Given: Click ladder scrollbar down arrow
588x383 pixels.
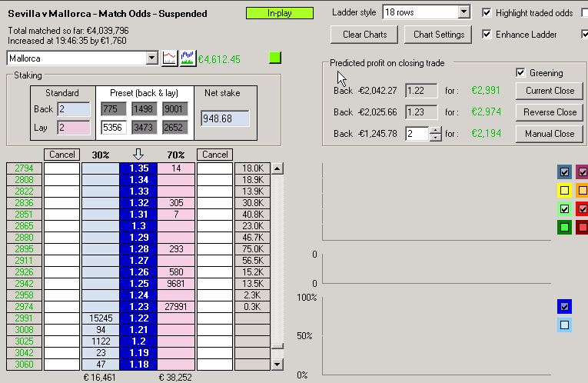Looking at the screenshot, I should [x=277, y=364].
